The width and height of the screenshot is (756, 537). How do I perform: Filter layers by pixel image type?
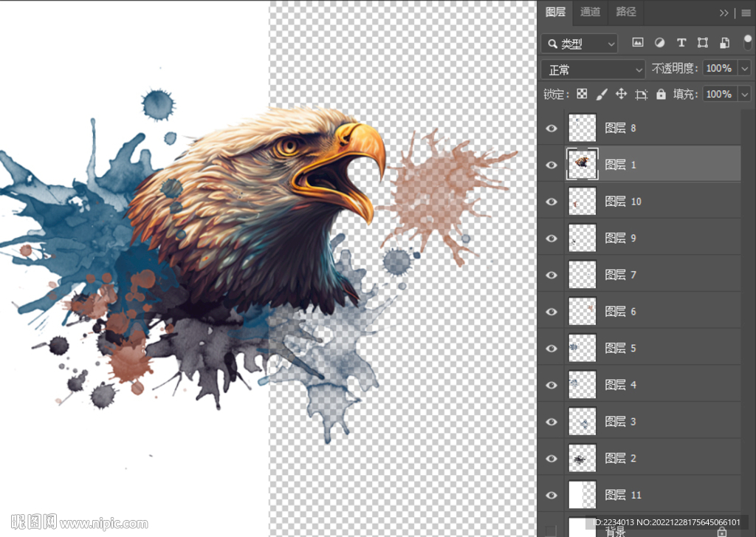[638, 43]
